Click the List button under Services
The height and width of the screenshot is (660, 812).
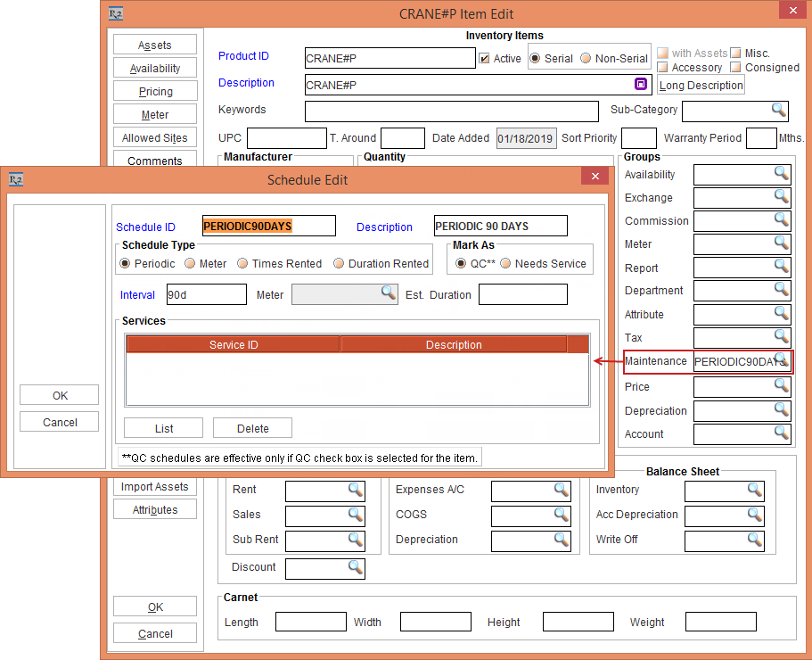click(x=164, y=428)
